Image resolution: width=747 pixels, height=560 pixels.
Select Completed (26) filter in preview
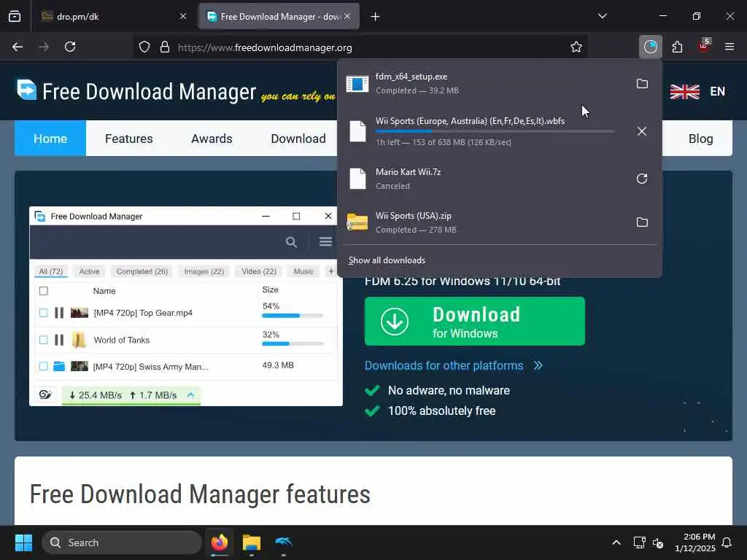click(x=142, y=271)
